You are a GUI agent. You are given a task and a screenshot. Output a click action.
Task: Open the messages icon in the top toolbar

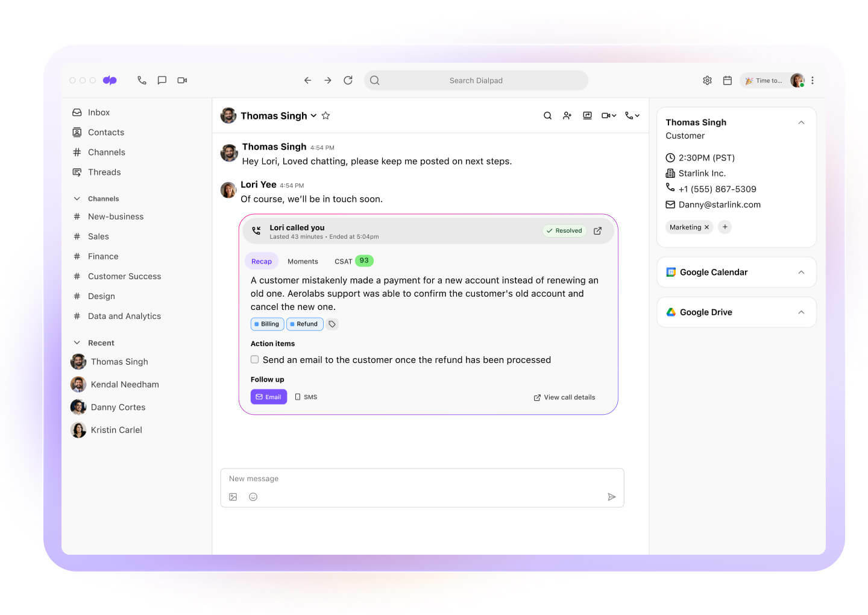coord(162,80)
